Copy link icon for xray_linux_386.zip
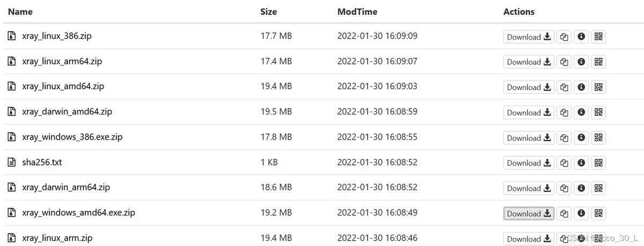The width and height of the screenshot is (644, 246). pyautogui.click(x=564, y=37)
